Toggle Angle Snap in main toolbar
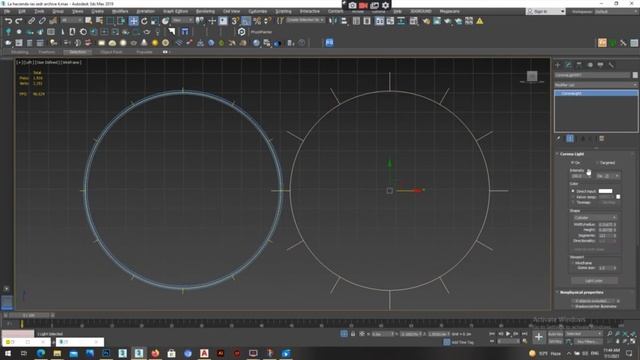640x360 pixels. pos(246,21)
